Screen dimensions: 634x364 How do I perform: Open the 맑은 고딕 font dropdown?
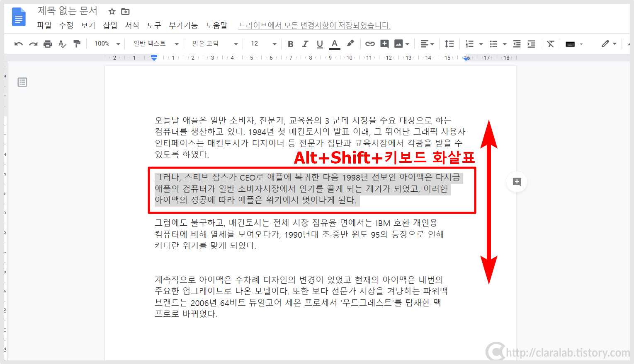tap(215, 43)
